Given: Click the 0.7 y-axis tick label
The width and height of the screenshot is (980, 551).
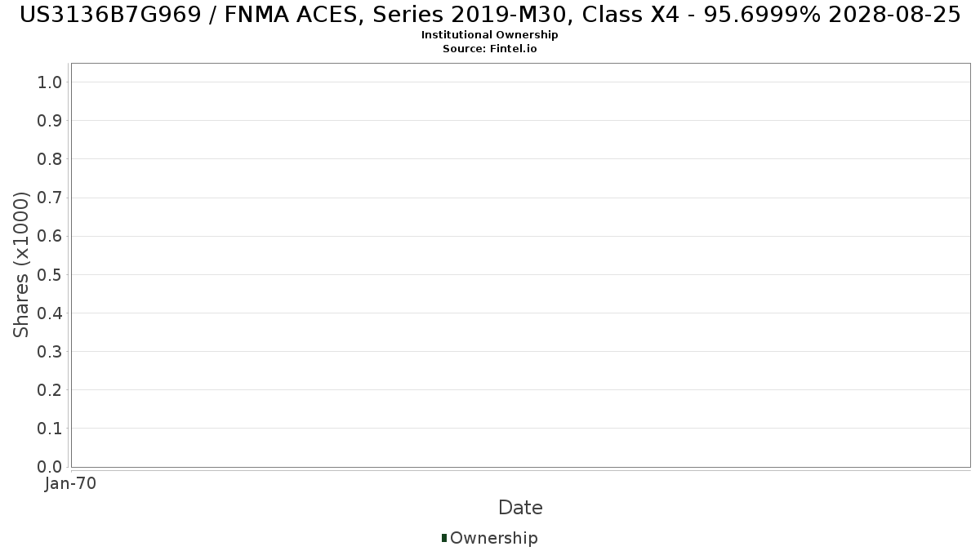Looking at the screenshot, I should tap(50, 198).
